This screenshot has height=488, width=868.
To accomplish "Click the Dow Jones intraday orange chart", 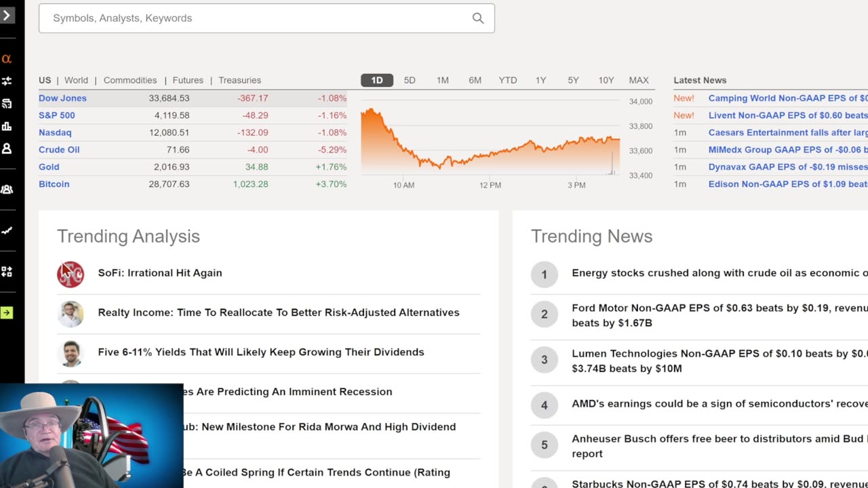I will 490,140.
